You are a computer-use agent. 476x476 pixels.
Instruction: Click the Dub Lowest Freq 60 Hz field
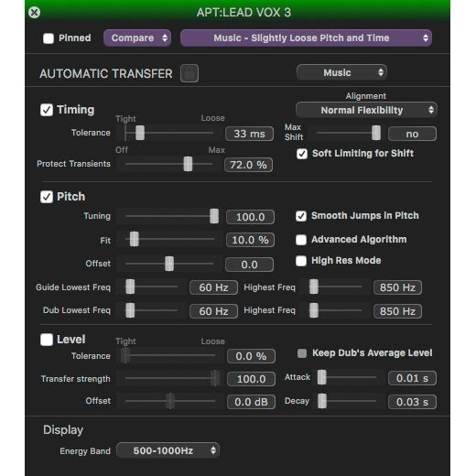pyautogui.click(x=213, y=311)
